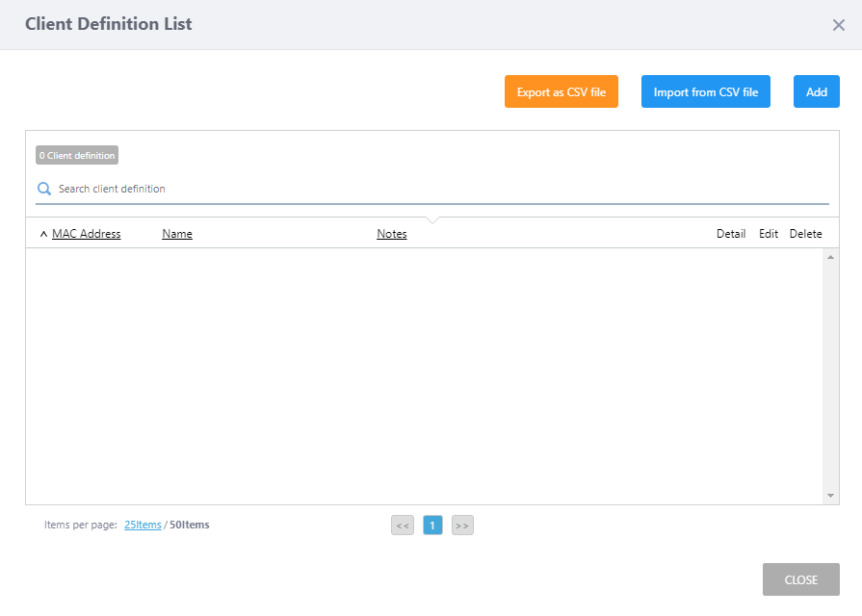Set items per page to 25Items
Screen dimensions: 862x616
[143, 526]
